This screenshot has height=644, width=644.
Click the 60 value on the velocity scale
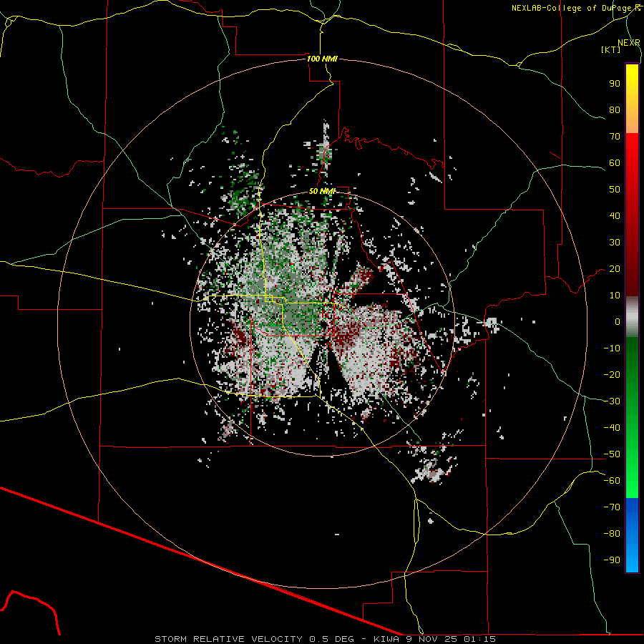tap(615, 162)
